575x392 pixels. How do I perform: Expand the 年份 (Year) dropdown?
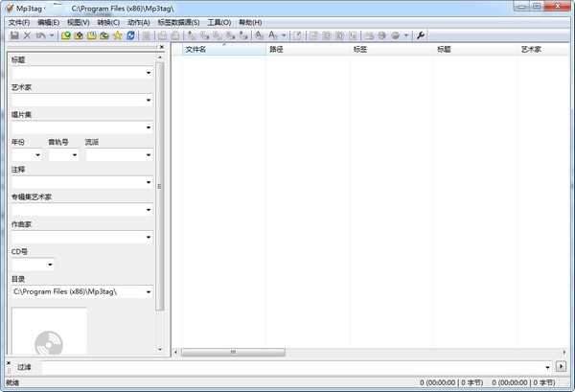coord(38,154)
